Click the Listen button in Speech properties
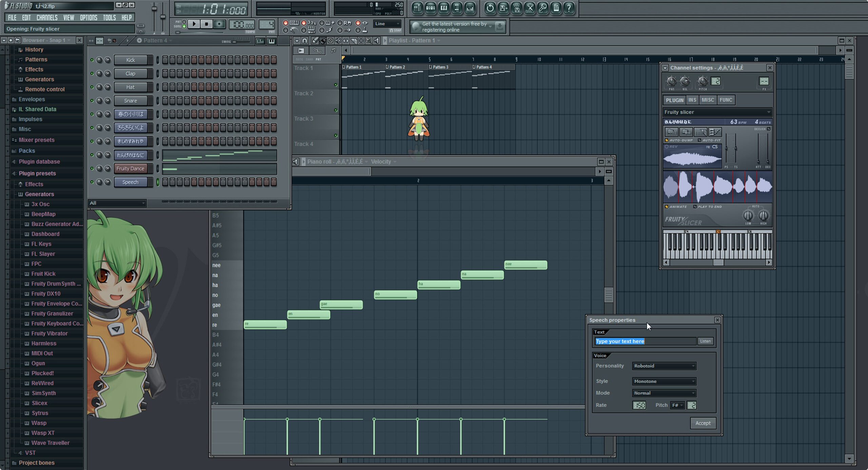868x470 pixels. pyautogui.click(x=705, y=341)
